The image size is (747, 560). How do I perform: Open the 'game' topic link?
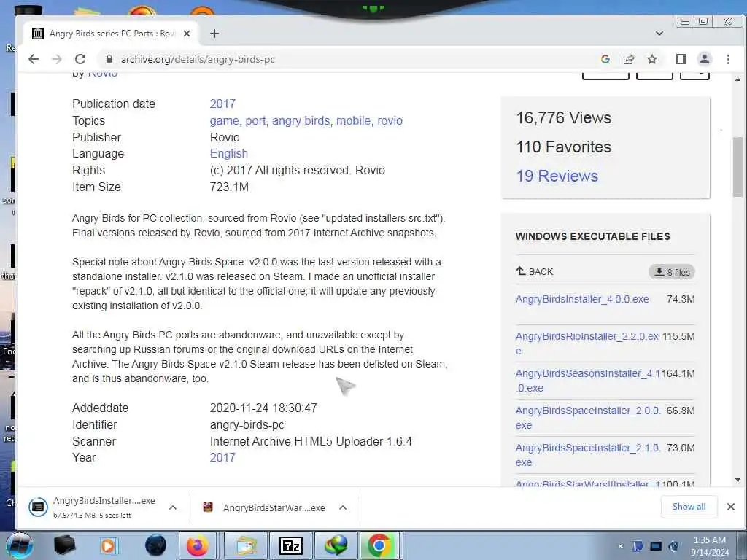(225, 120)
